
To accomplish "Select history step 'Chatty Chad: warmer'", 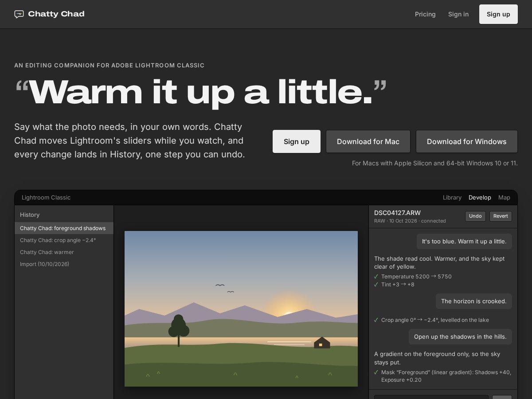I will pos(64,252).
